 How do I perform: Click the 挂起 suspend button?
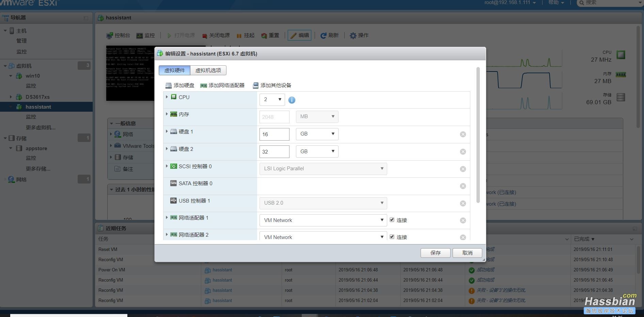(246, 35)
